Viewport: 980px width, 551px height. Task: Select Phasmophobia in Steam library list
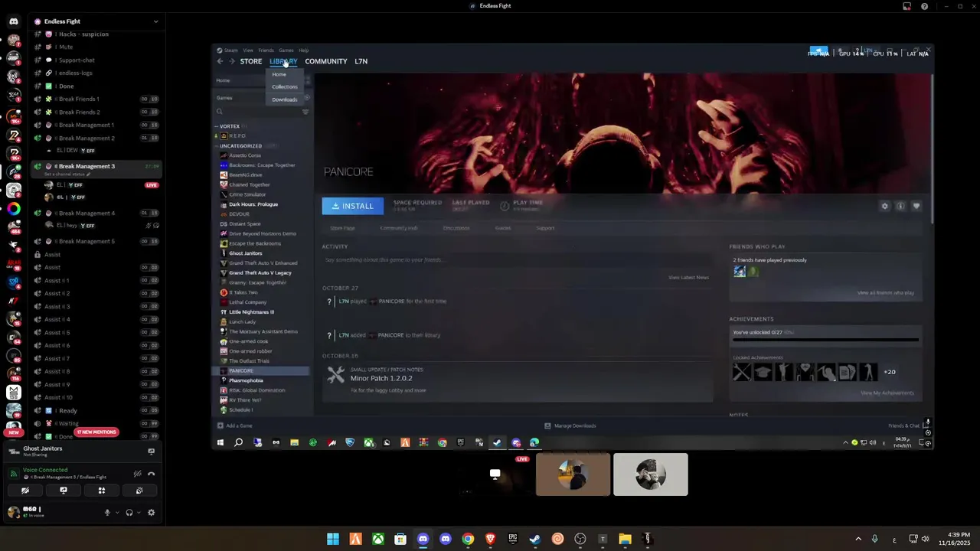point(246,380)
